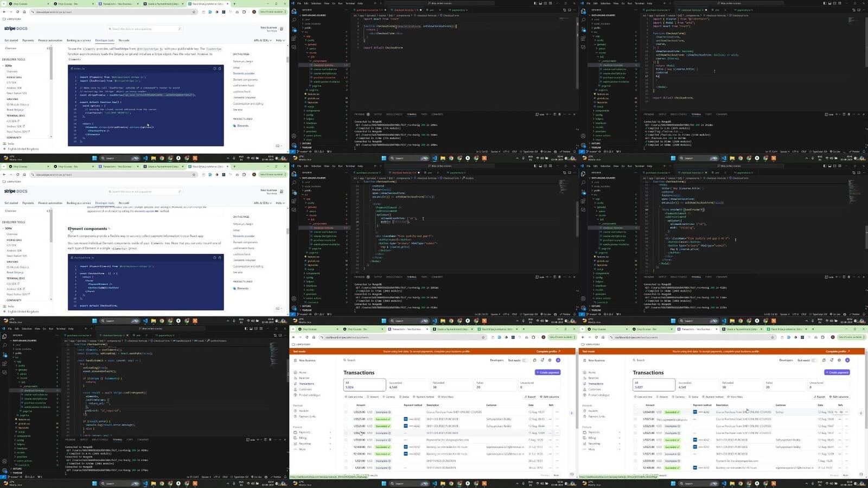The height and width of the screenshot is (488, 868).
Task: Open Terminal menu in short CheckoutForm VS Code
Action: coord(350,3)
